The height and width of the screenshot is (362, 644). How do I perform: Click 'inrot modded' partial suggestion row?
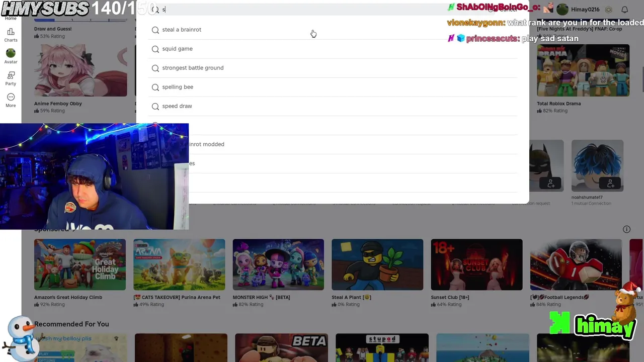tap(353, 144)
